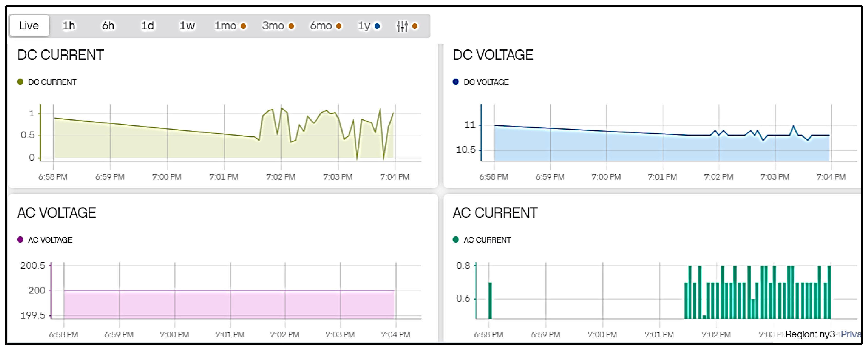Click the DC CURRENT chart title
868x350 pixels.
[60, 55]
